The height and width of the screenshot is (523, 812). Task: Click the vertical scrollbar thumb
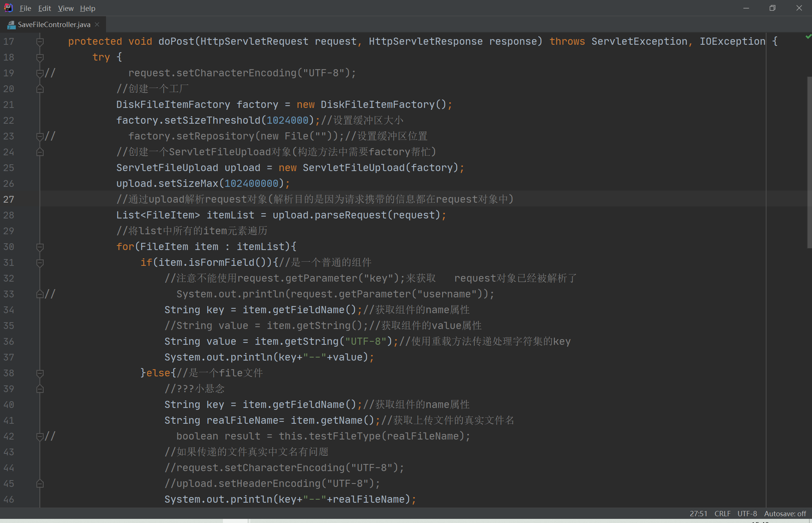pyautogui.click(x=809, y=162)
